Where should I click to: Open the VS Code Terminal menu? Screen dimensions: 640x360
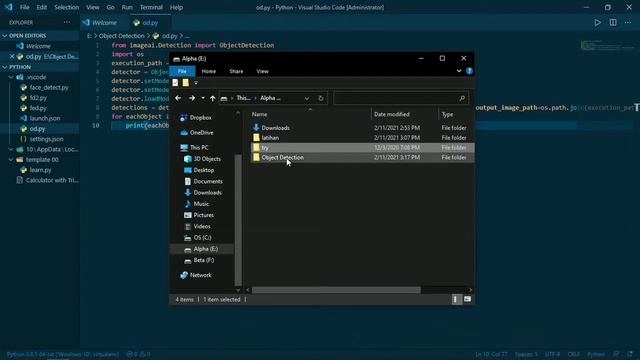[151, 7]
